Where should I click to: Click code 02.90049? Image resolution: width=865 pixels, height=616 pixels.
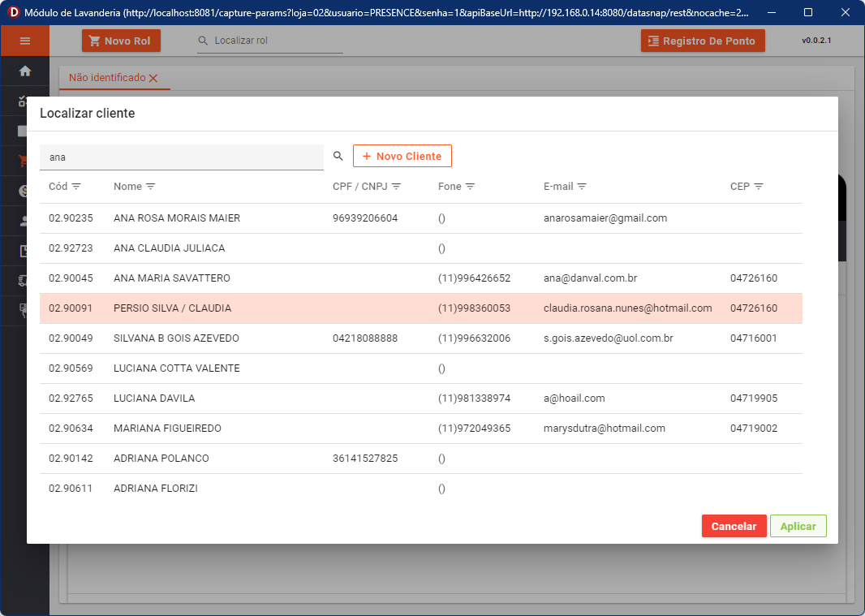click(x=71, y=338)
